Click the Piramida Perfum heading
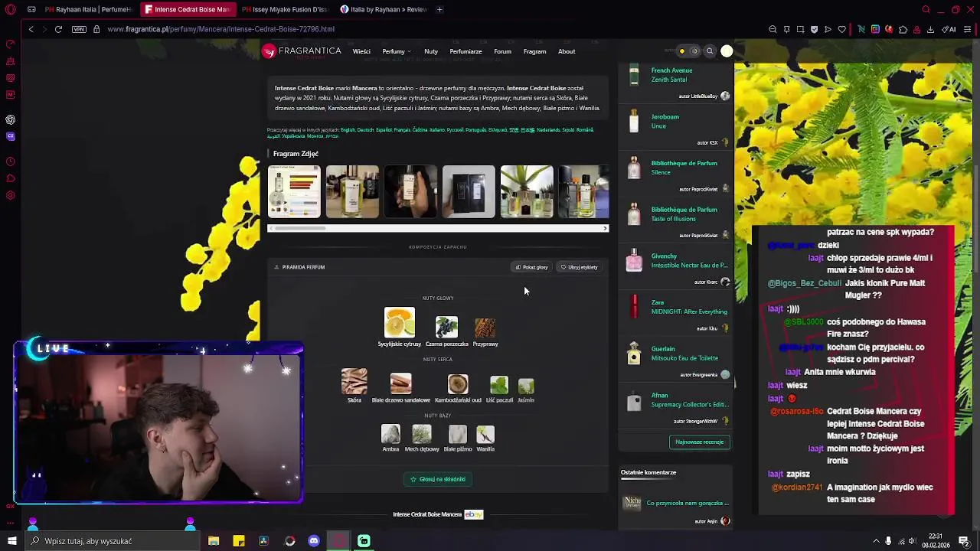The width and height of the screenshot is (980, 551). coord(303,267)
